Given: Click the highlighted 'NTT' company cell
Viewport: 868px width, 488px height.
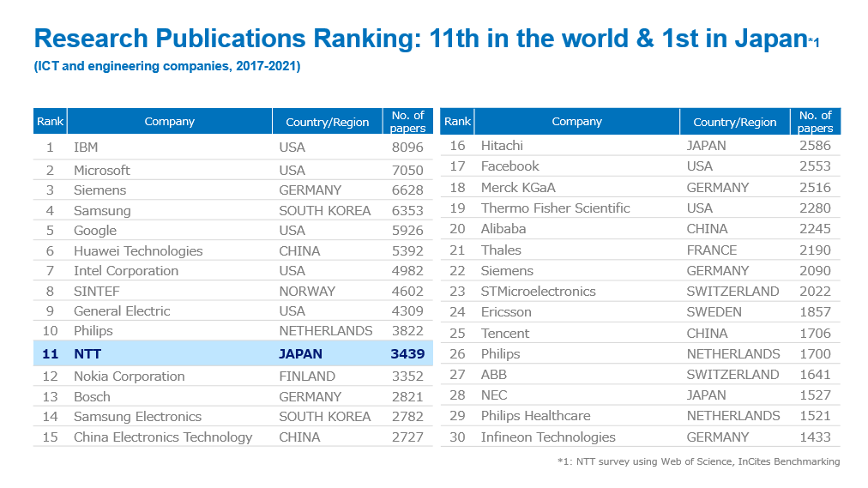Looking at the screenshot, I should (x=87, y=354).
